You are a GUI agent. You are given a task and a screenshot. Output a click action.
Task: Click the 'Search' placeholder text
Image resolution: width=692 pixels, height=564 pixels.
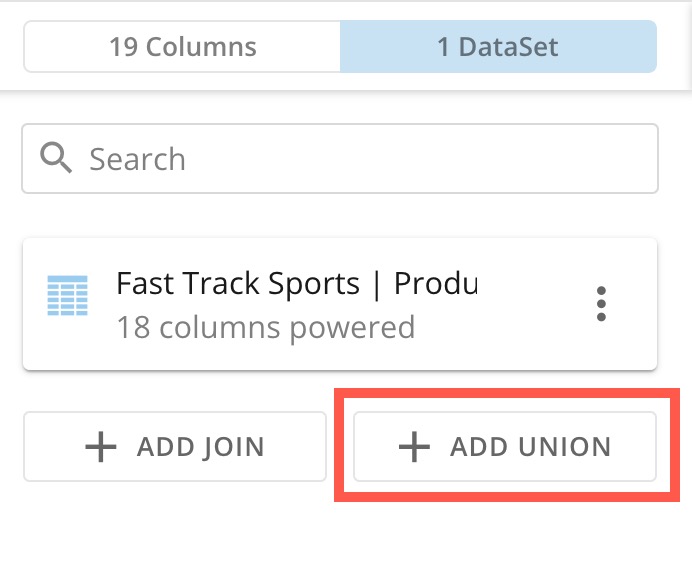[x=137, y=159]
